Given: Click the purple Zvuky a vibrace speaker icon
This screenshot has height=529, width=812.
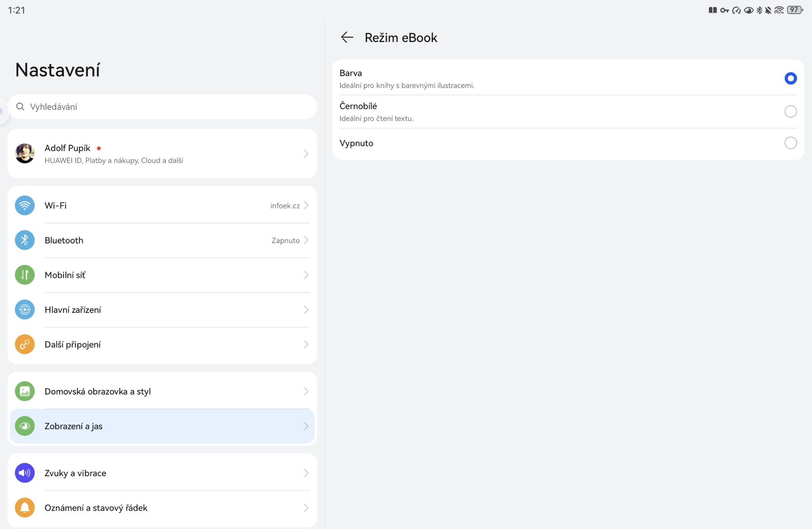Looking at the screenshot, I should click(25, 473).
